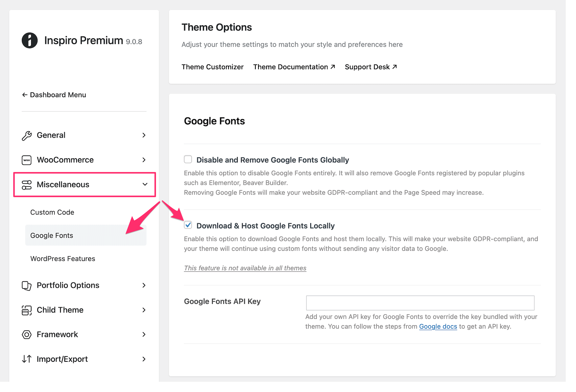Uncheck Download & Host Google Fonts Locally

[188, 225]
